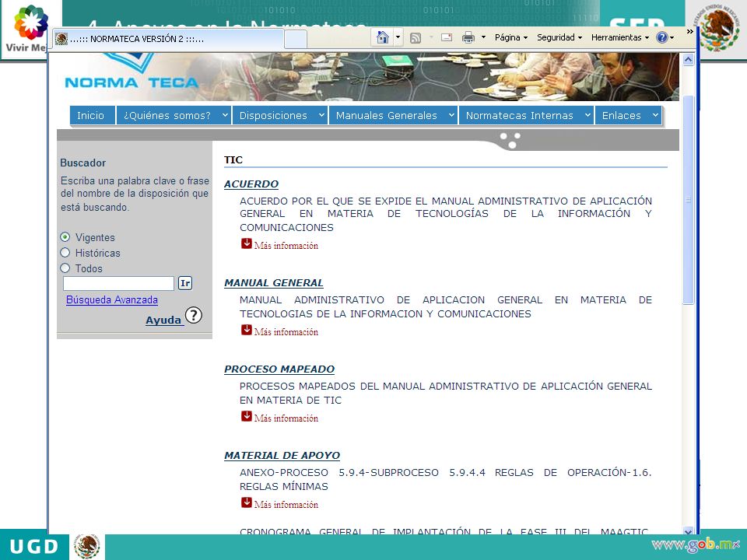The height and width of the screenshot is (560, 747).
Task: Select the Históricas radio button
Action: point(65,253)
